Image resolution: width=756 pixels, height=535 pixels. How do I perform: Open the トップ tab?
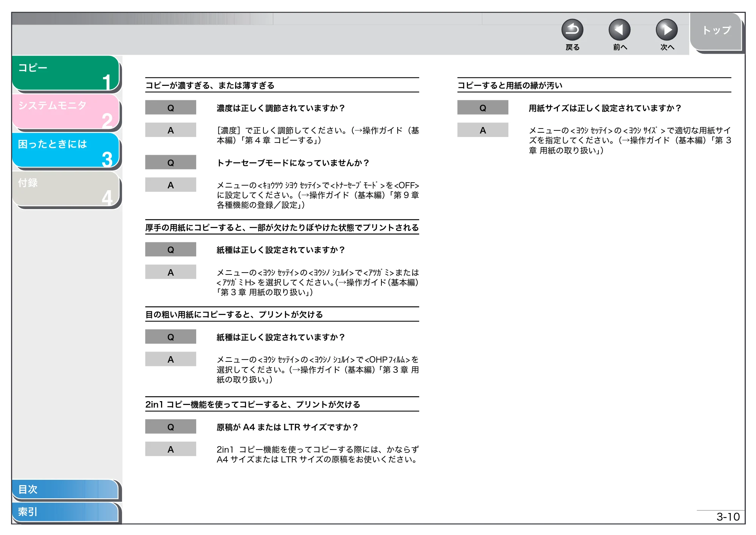(716, 32)
